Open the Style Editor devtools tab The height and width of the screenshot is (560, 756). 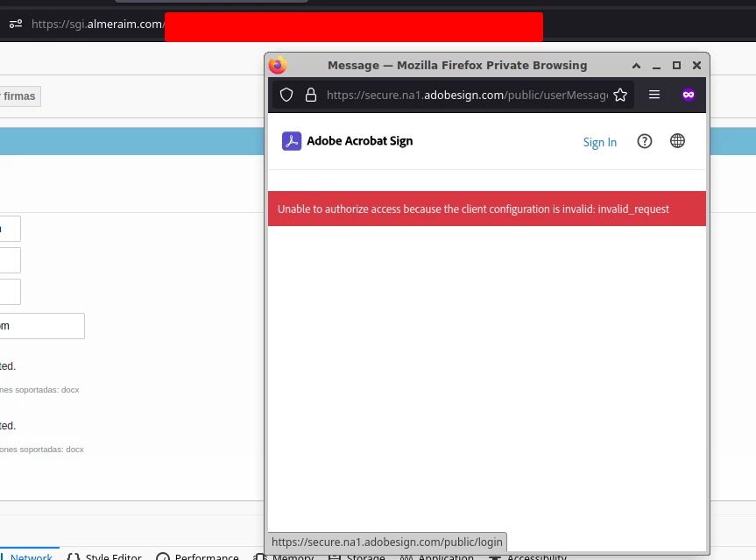(x=104, y=556)
